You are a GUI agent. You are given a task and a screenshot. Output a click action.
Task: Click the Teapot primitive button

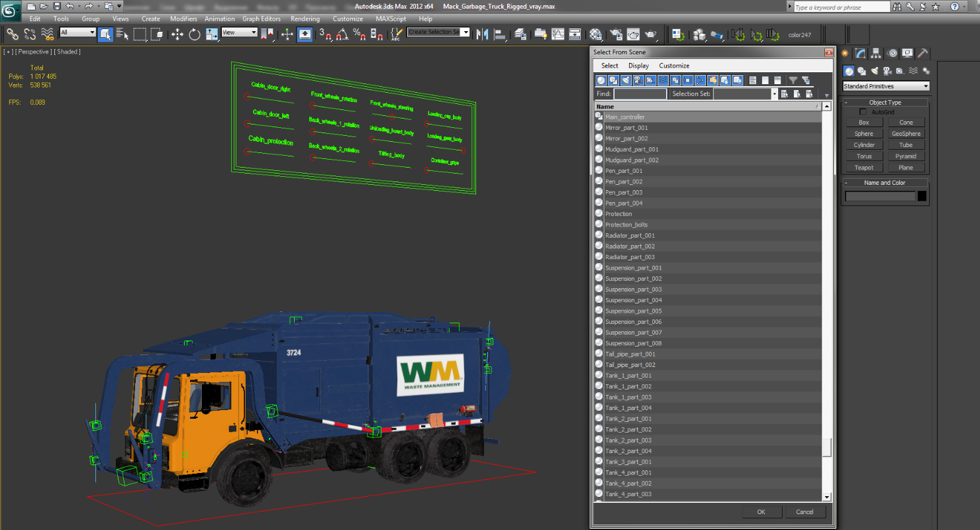[x=864, y=168]
